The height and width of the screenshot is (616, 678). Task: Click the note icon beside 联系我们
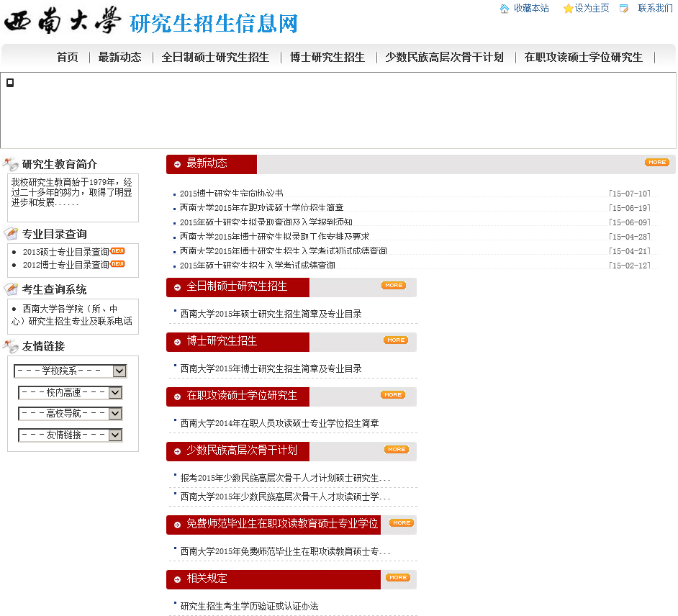coord(624,9)
